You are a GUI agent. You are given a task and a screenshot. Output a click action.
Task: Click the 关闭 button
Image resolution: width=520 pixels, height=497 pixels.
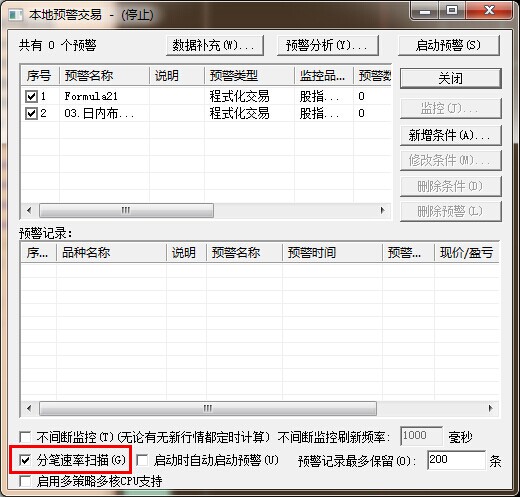451,79
